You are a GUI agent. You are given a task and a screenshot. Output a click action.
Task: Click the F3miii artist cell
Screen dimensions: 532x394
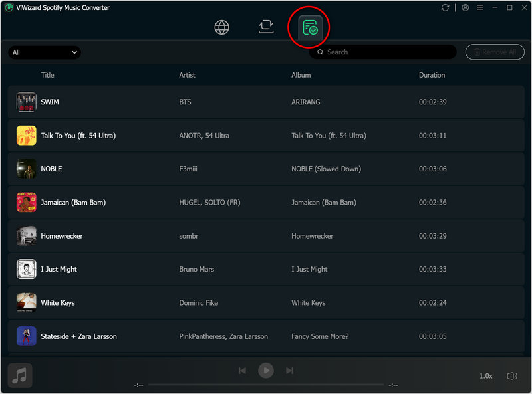188,169
